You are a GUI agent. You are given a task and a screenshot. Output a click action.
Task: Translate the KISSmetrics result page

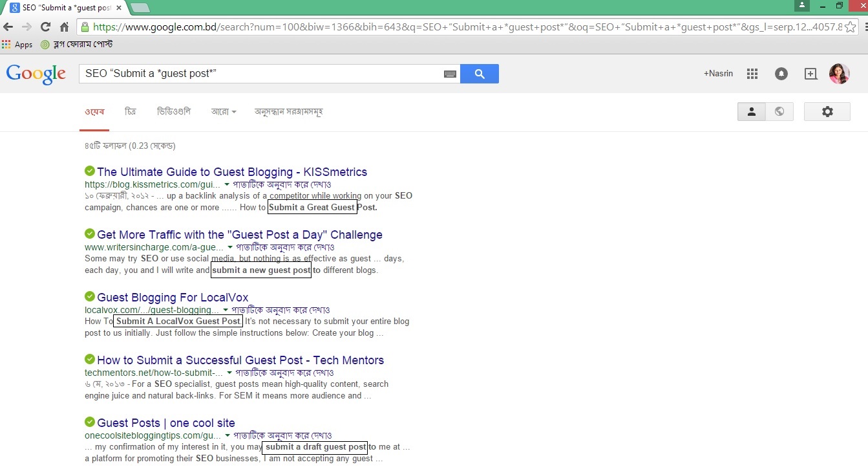(282, 184)
